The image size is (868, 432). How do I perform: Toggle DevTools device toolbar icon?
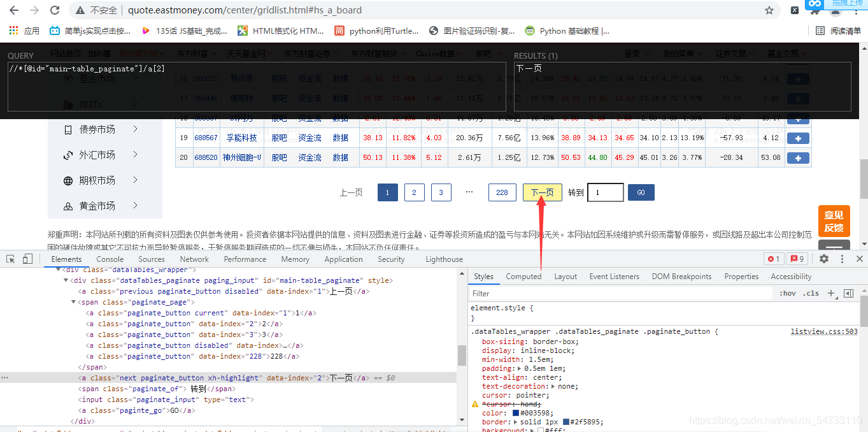[27, 259]
